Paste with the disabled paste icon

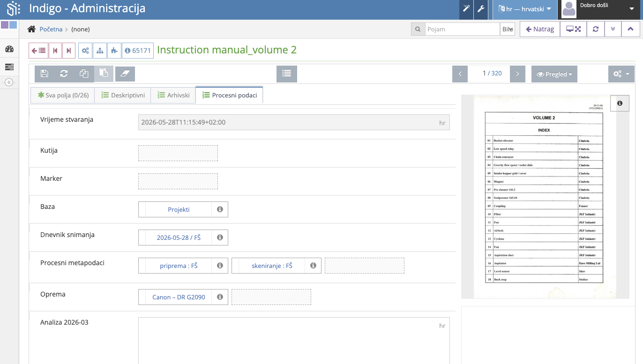tap(104, 74)
